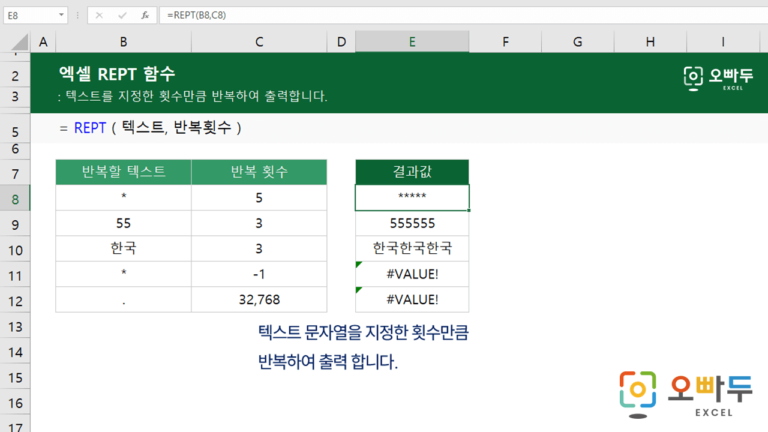The height and width of the screenshot is (432, 768).
Task: Select result cell showing *****
Action: [412, 198]
